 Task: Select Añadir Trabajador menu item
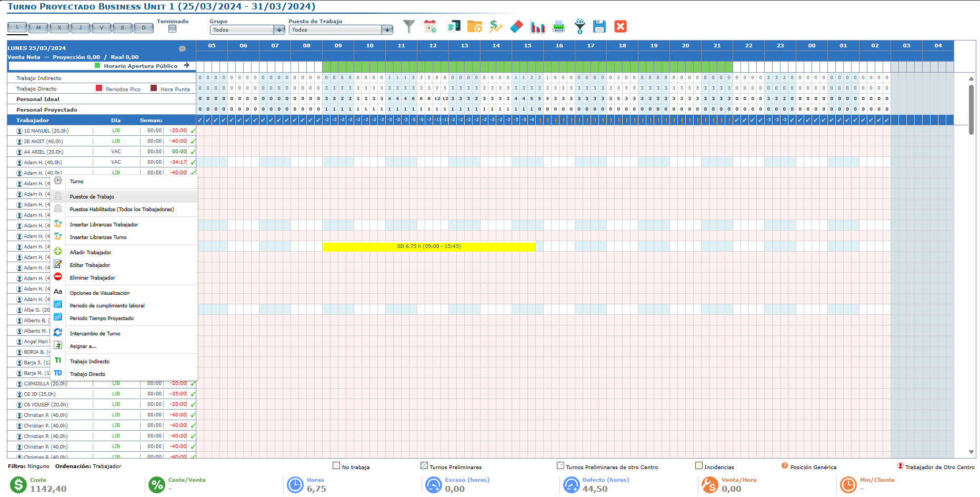pyautogui.click(x=124, y=253)
